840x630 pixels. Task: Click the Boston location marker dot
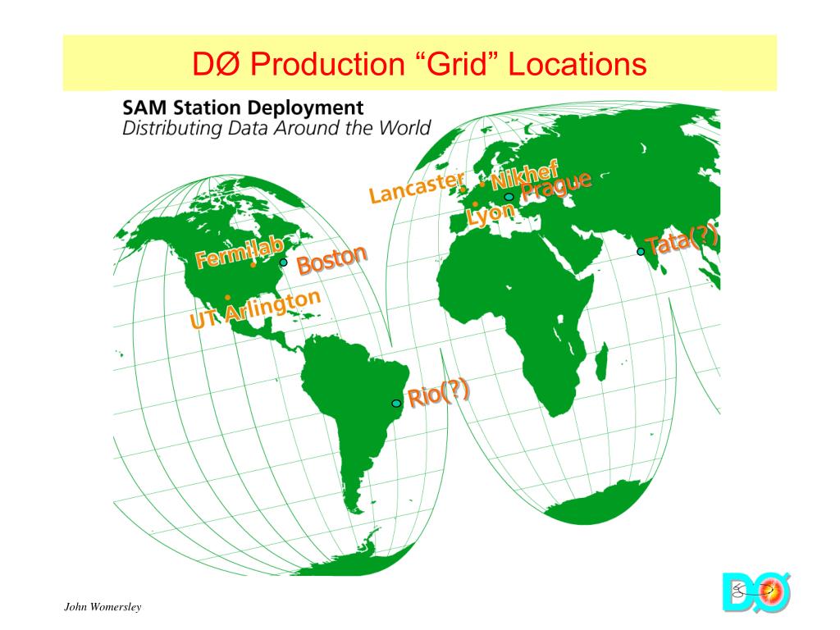[x=283, y=262]
